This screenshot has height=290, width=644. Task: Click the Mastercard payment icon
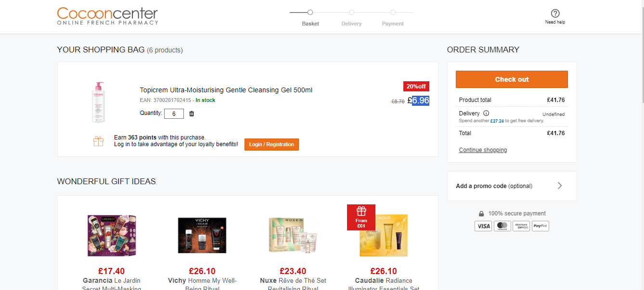click(502, 226)
